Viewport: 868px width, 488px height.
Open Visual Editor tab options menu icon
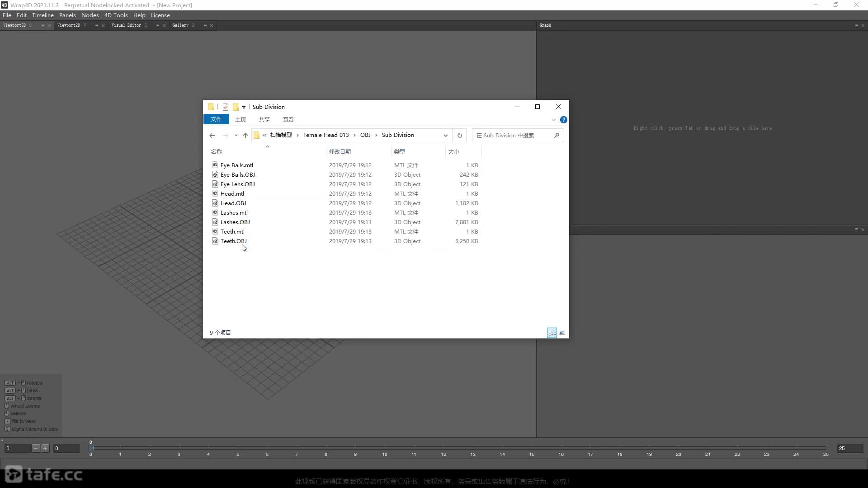[x=158, y=25]
